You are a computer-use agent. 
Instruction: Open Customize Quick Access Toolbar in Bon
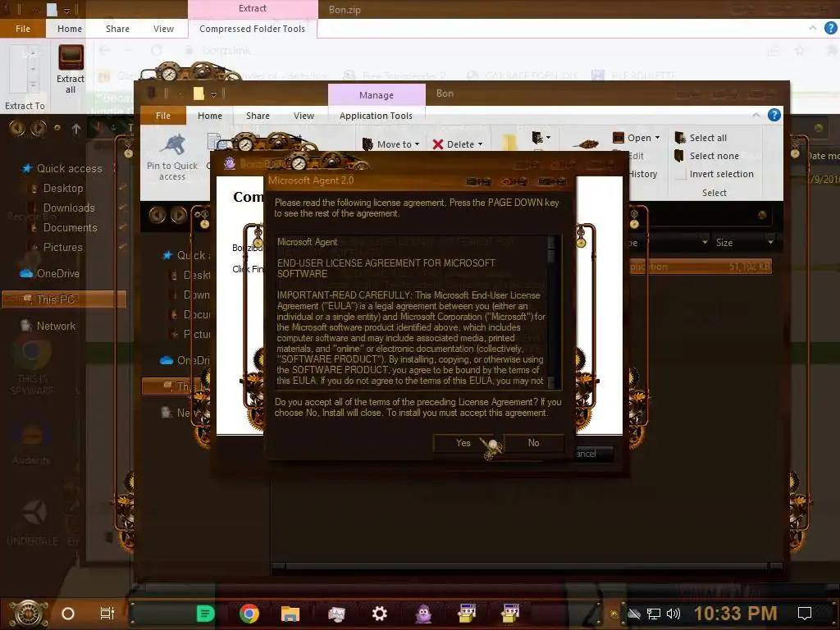tap(213, 94)
